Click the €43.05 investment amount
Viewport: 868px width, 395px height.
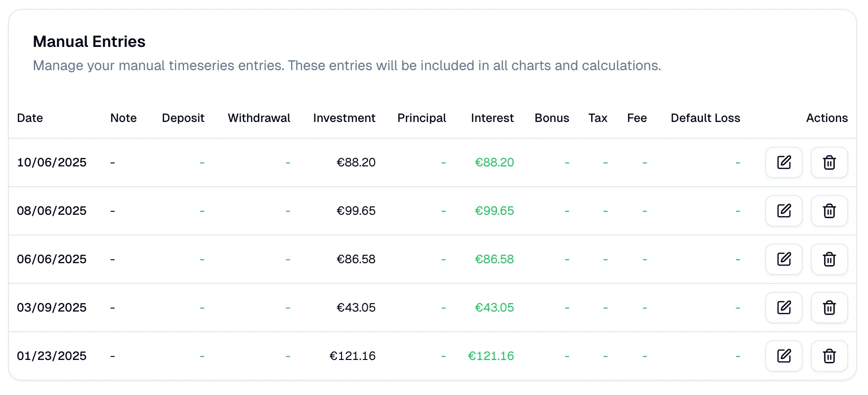(x=356, y=308)
